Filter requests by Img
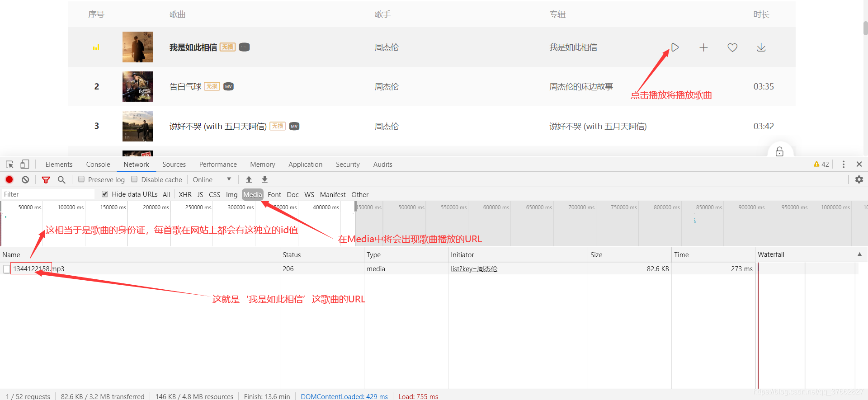Screen dimensions: 868x400 click(232, 194)
